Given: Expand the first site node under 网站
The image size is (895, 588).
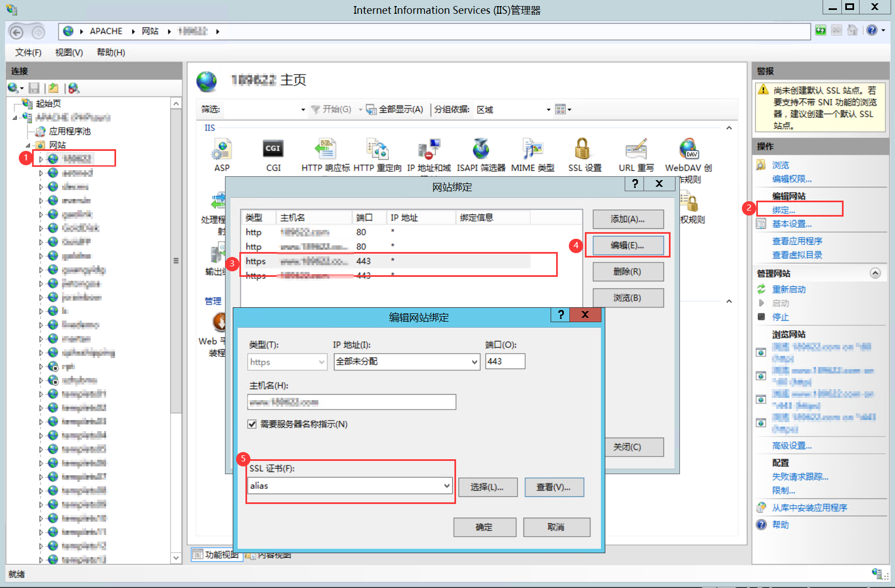Looking at the screenshot, I should click(x=41, y=159).
